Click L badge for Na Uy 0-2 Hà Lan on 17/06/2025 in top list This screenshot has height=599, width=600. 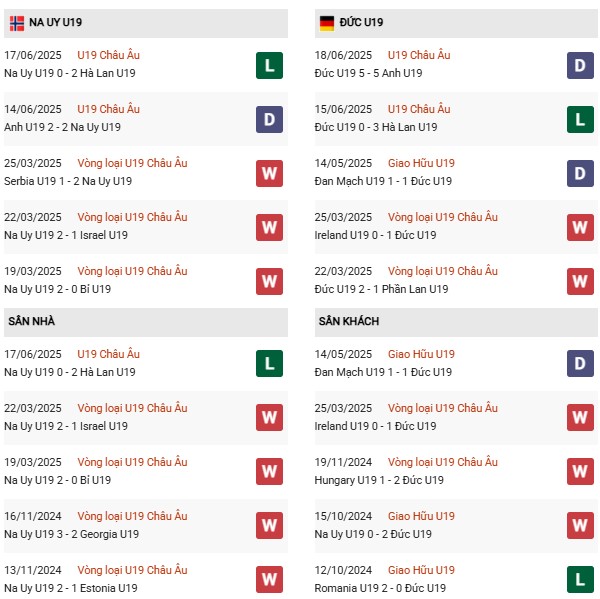coord(269,65)
